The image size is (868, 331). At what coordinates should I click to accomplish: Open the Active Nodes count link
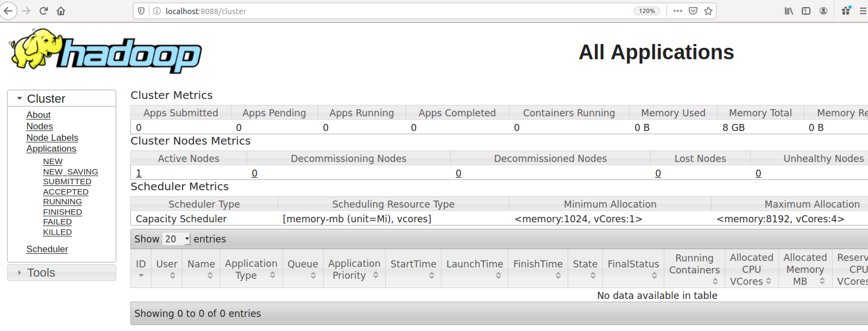coord(139,173)
